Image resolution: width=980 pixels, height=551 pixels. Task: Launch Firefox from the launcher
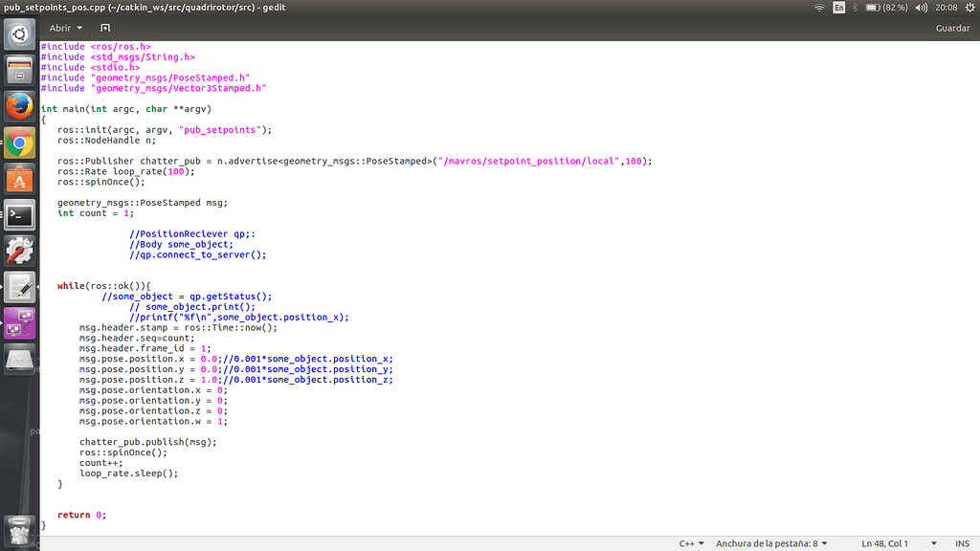[x=19, y=106]
